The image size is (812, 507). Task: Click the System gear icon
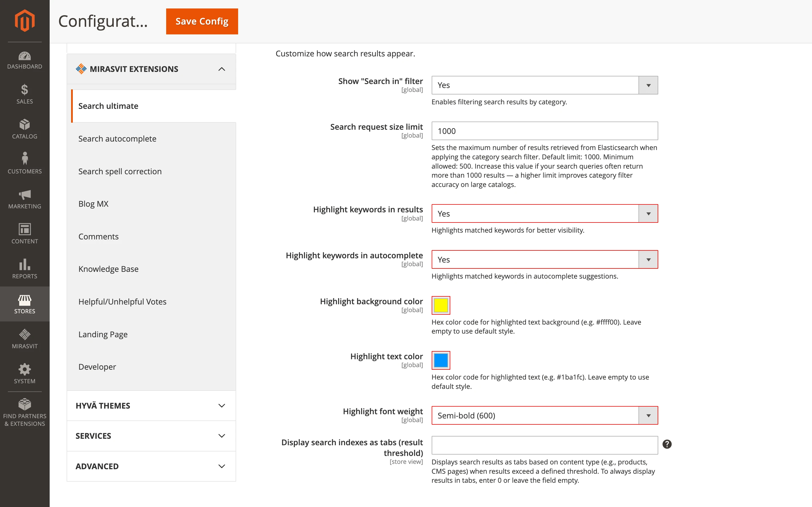coord(25,373)
